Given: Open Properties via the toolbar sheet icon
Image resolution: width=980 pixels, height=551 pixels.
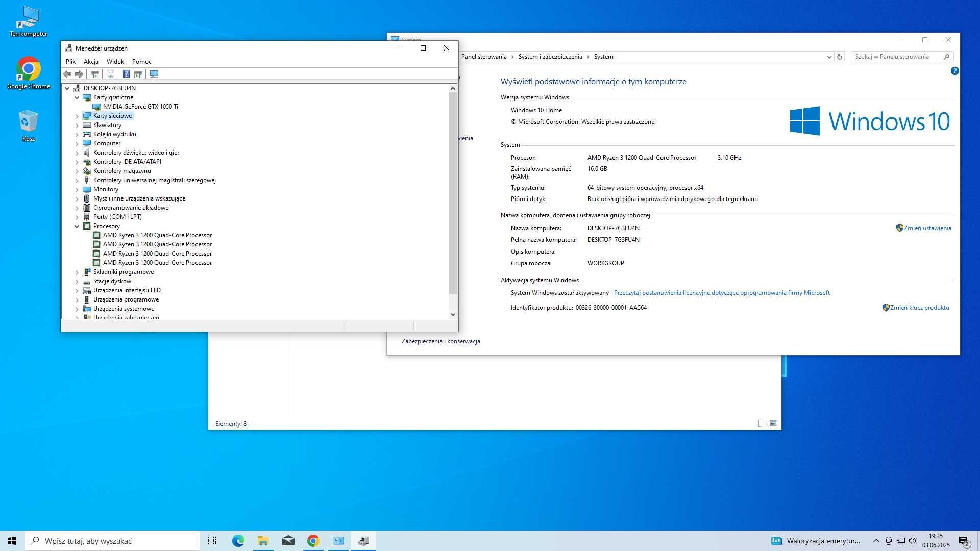Looking at the screenshot, I should point(110,74).
